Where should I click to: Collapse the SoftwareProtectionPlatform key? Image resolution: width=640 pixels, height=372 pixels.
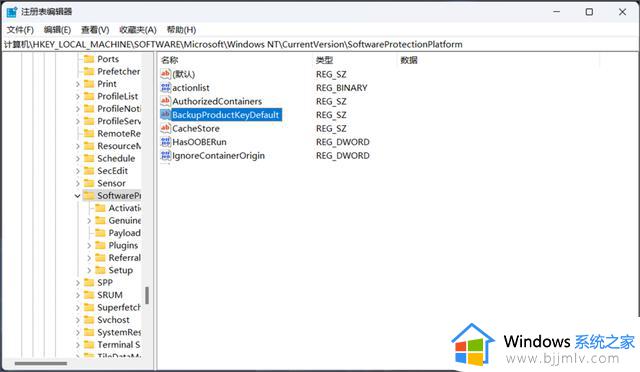[x=78, y=196]
